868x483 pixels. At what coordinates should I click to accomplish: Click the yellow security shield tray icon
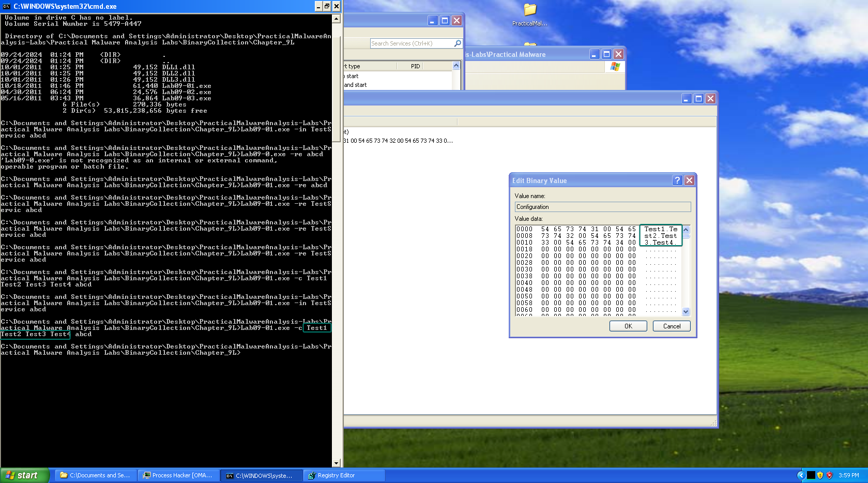(x=820, y=475)
